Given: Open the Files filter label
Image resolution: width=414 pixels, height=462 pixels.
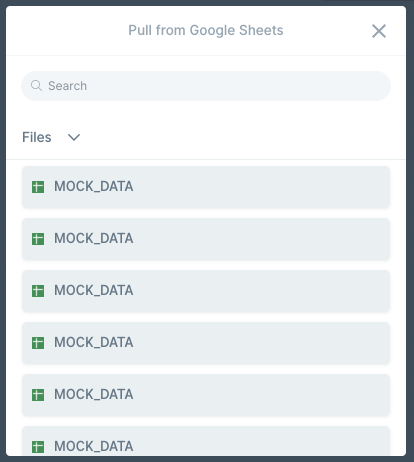Looking at the screenshot, I should point(37,137).
